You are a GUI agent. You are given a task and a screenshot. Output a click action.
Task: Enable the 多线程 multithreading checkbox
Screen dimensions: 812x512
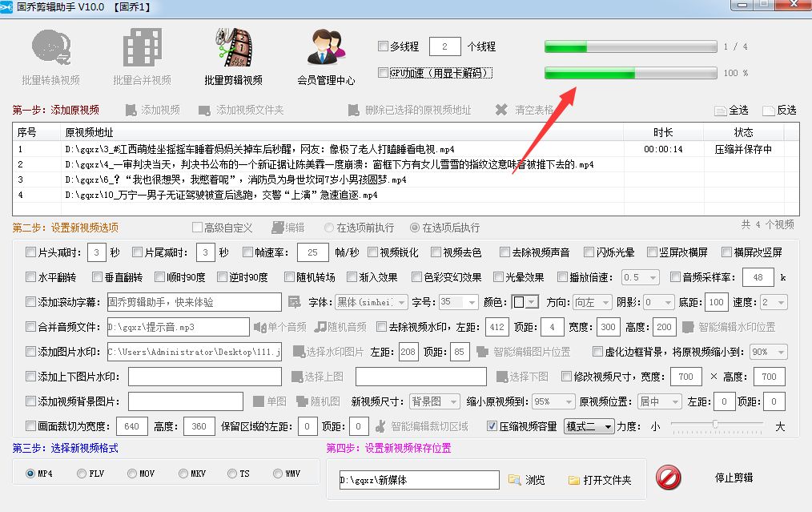pyautogui.click(x=382, y=46)
